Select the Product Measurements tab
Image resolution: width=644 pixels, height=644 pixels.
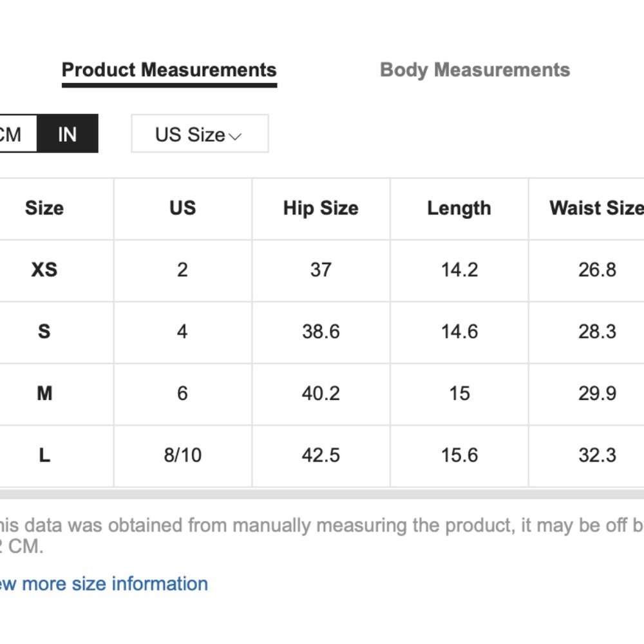click(x=169, y=70)
